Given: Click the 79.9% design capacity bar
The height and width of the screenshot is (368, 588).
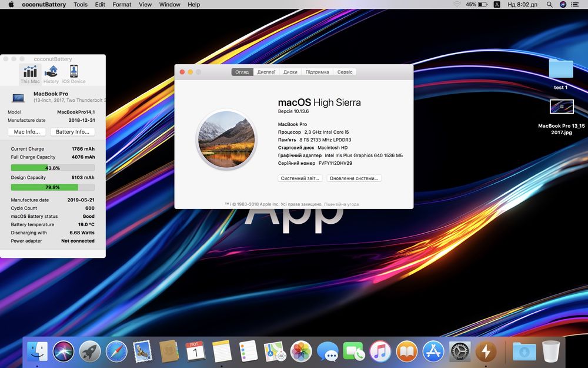Looking at the screenshot, I should coord(52,187).
